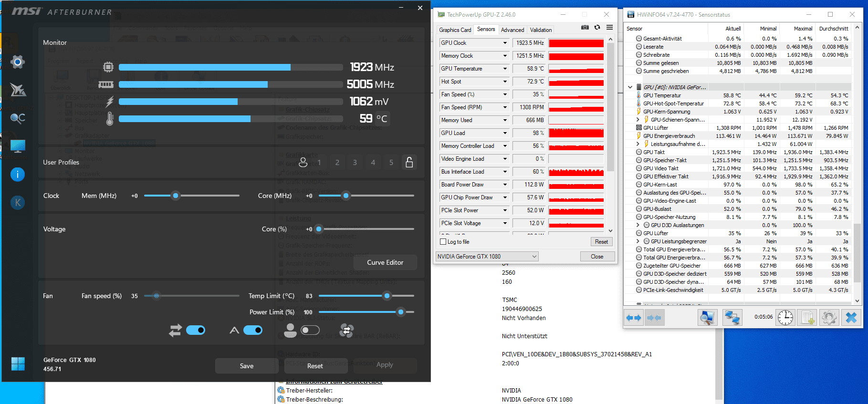868x404 pixels.
Task: Open the OC Scanner magnifier icon
Action: (x=18, y=118)
